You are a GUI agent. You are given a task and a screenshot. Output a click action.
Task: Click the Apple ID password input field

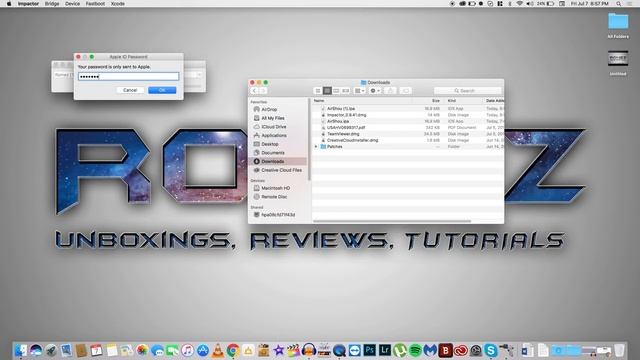tap(129, 76)
